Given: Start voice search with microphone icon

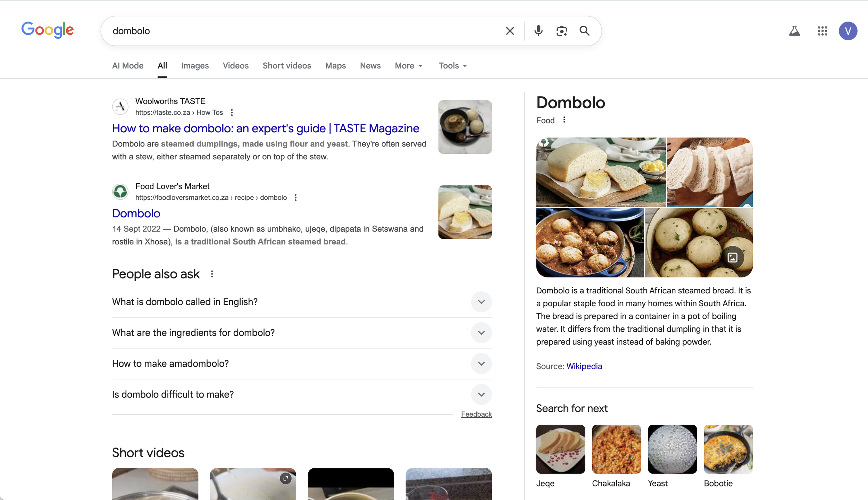Looking at the screenshot, I should click(538, 31).
